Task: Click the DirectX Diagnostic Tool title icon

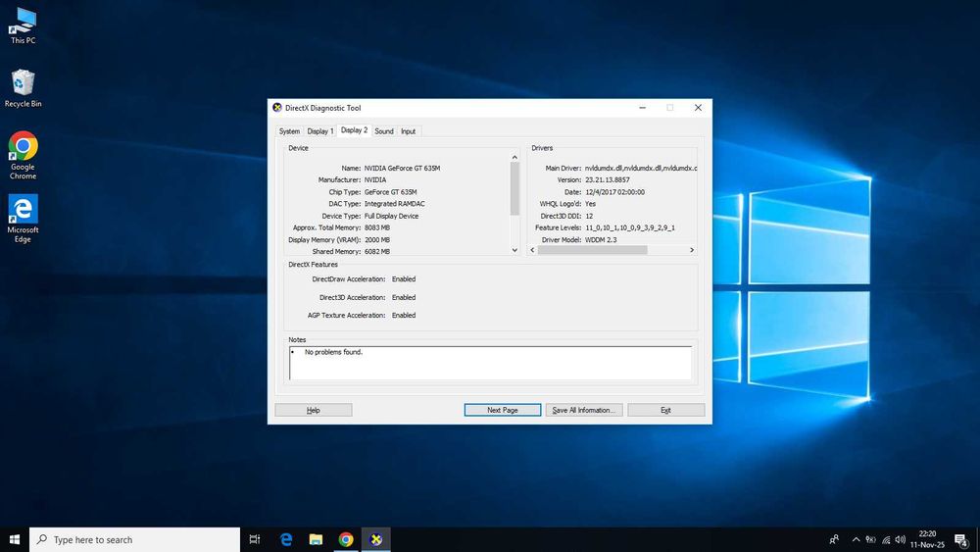Action: coord(277,108)
